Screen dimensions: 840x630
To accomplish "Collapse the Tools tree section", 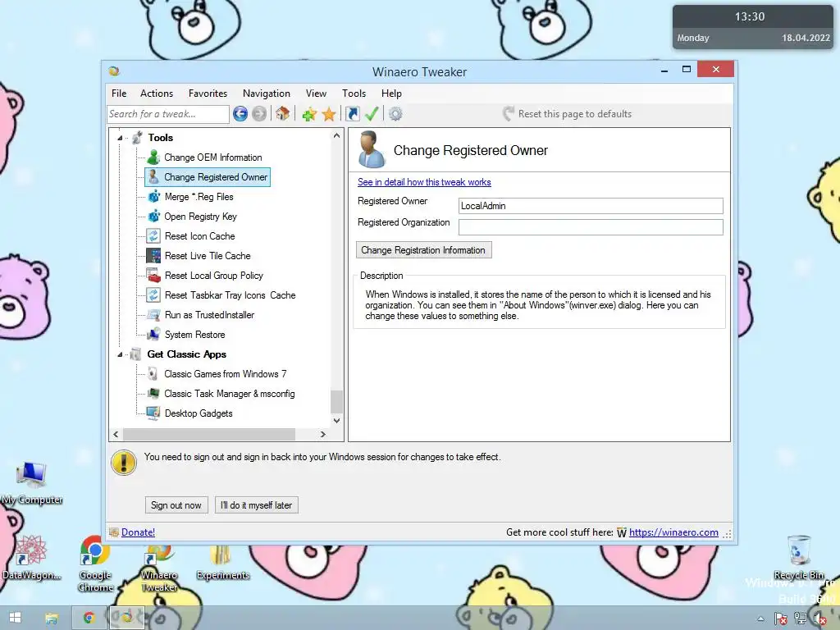I will (x=120, y=138).
